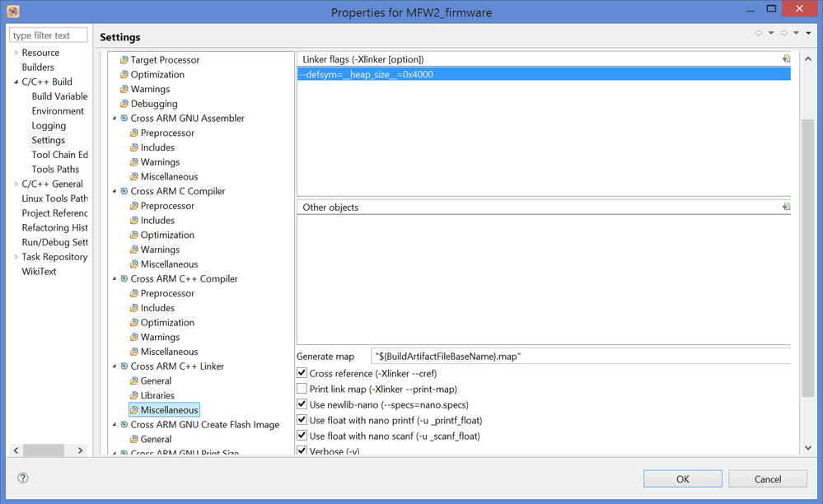
Task: Select Libraries under Cross ARM C++ Linker
Action: click(x=157, y=395)
